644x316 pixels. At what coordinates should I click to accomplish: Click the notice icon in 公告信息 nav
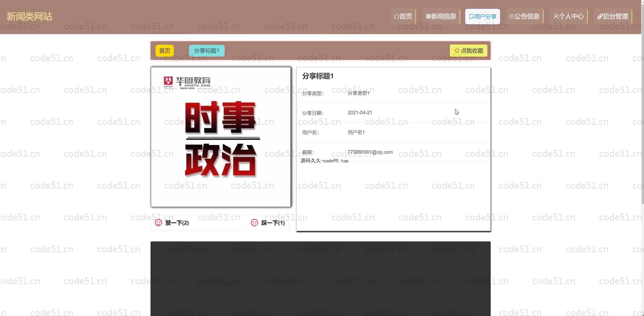pyautogui.click(x=512, y=16)
